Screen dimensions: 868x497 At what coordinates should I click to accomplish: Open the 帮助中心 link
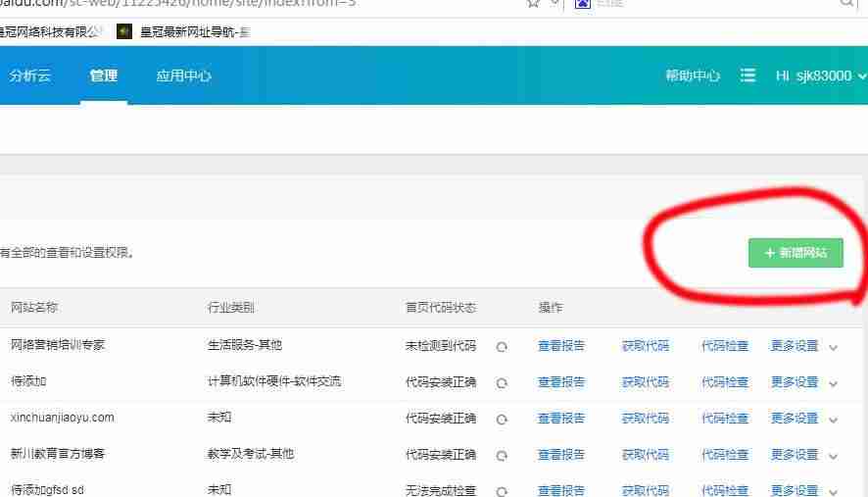[693, 75]
